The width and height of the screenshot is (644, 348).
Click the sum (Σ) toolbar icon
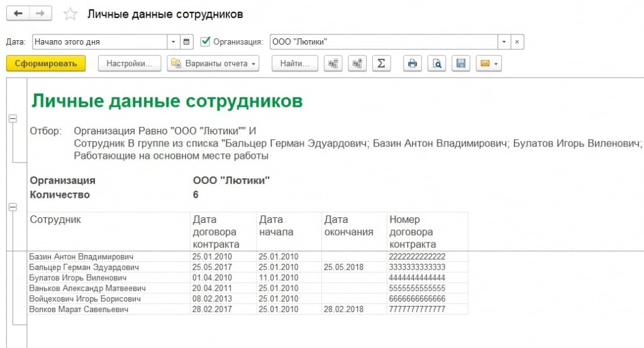(x=381, y=63)
